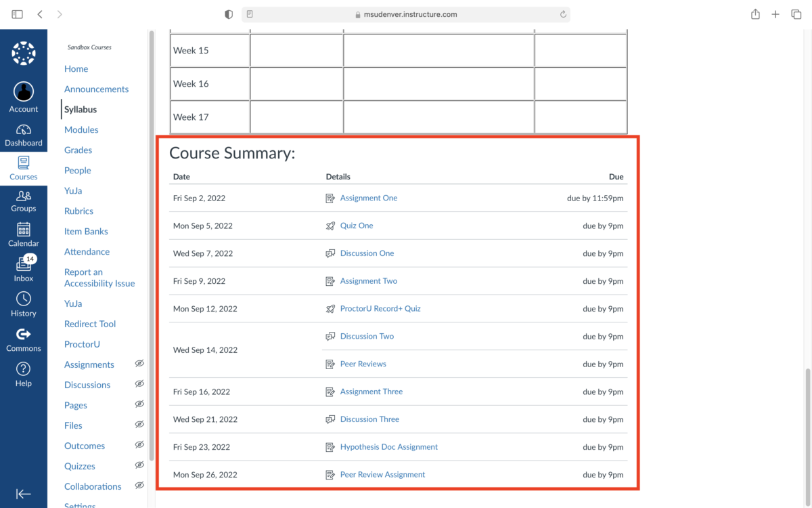This screenshot has width=812, height=508.
Task: Open Groups in global navigation
Action: tap(24, 202)
